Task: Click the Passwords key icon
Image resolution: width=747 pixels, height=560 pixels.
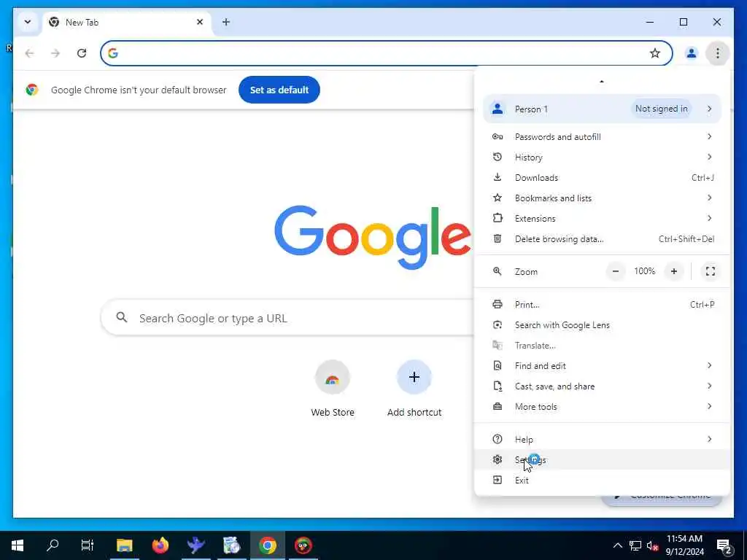Action: point(498,136)
